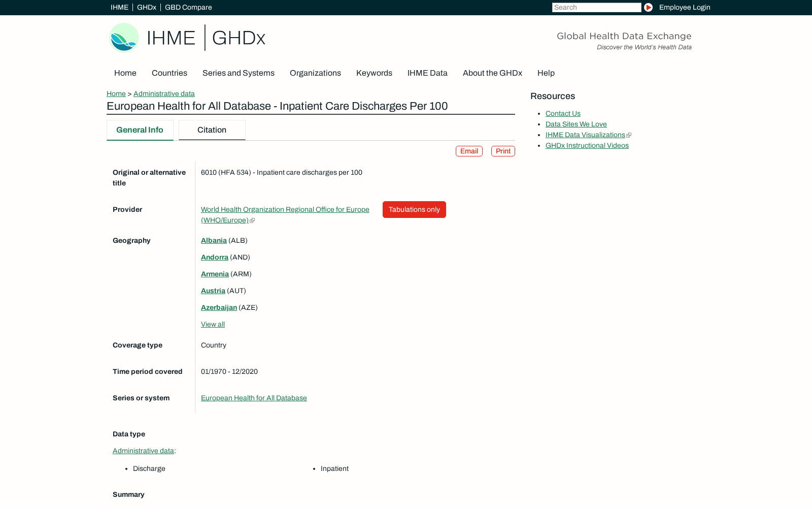Image resolution: width=812 pixels, height=508 pixels.
Task: Click the Global Health Data Exchange tagline
Action: pyautogui.click(x=624, y=36)
